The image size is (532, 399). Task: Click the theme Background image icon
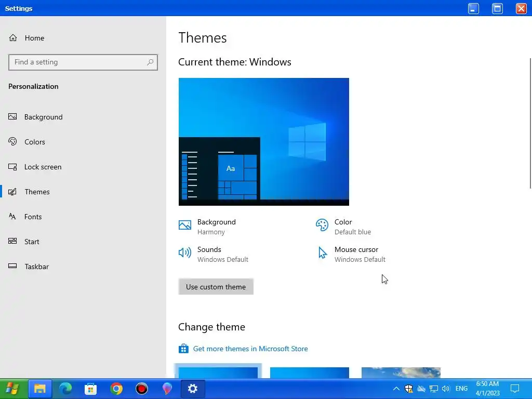tap(185, 225)
